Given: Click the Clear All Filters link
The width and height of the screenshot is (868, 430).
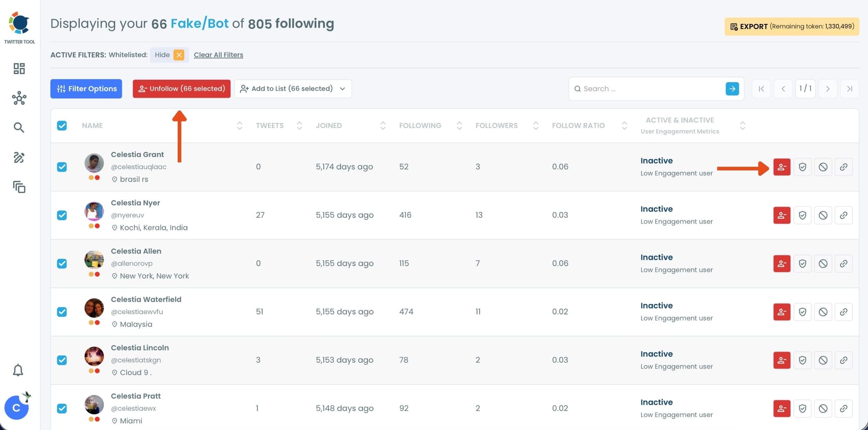Looking at the screenshot, I should point(218,55).
